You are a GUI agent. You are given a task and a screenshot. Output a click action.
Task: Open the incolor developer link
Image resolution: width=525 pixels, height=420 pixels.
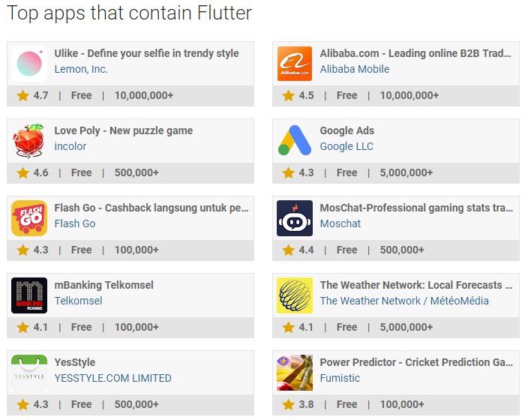[70, 146]
